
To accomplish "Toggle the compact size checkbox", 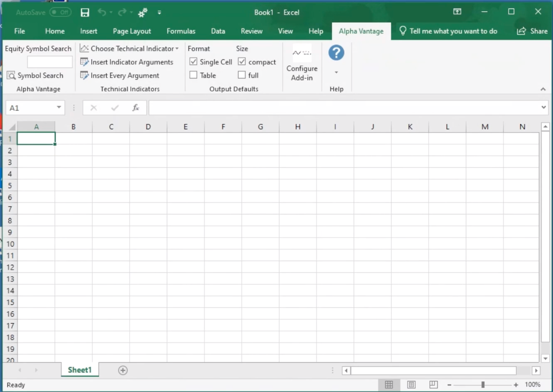I will (x=242, y=61).
